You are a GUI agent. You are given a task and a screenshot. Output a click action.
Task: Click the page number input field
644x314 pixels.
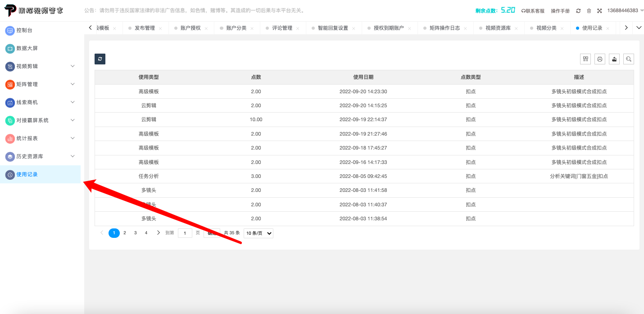pos(185,233)
